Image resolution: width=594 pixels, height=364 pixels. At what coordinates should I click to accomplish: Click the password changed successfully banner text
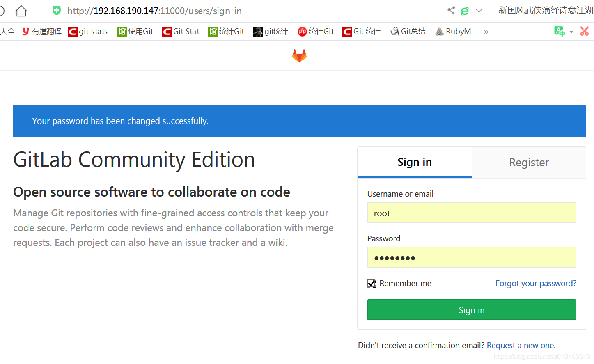pos(120,121)
